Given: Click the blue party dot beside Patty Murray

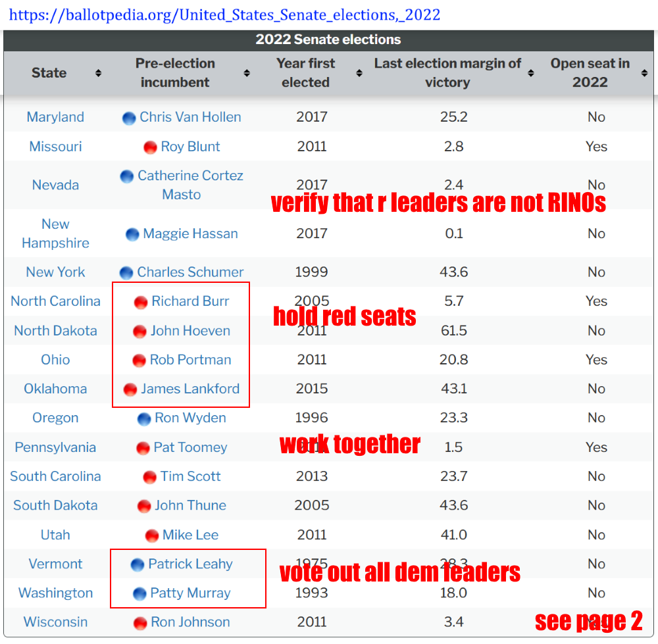Looking at the screenshot, I should click(x=139, y=594).
